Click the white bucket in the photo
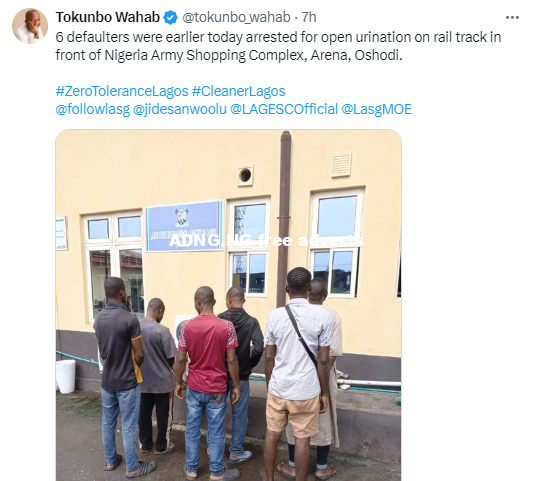The height and width of the screenshot is (481, 534). tap(65, 376)
